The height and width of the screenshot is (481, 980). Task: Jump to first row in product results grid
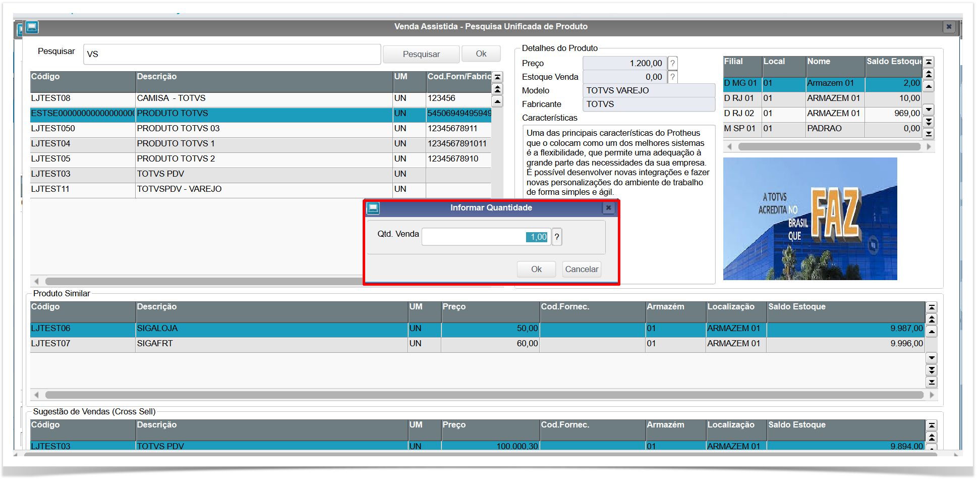click(x=497, y=77)
